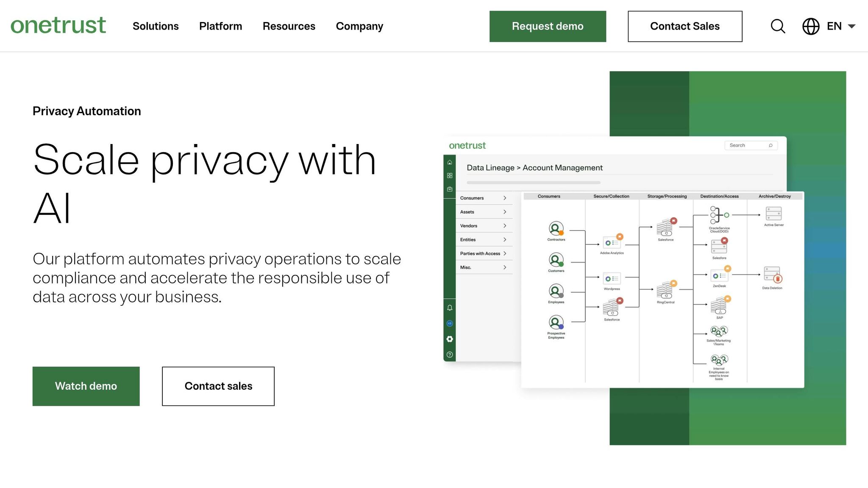
Task: Open the settings gear in app sidebar
Action: click(x=450, y=339)
